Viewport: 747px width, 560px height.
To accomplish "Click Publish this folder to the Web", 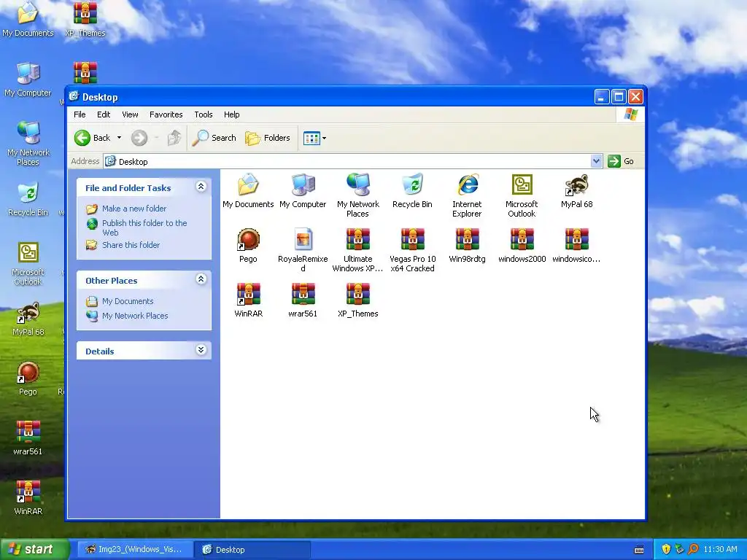I will point(144,227).
